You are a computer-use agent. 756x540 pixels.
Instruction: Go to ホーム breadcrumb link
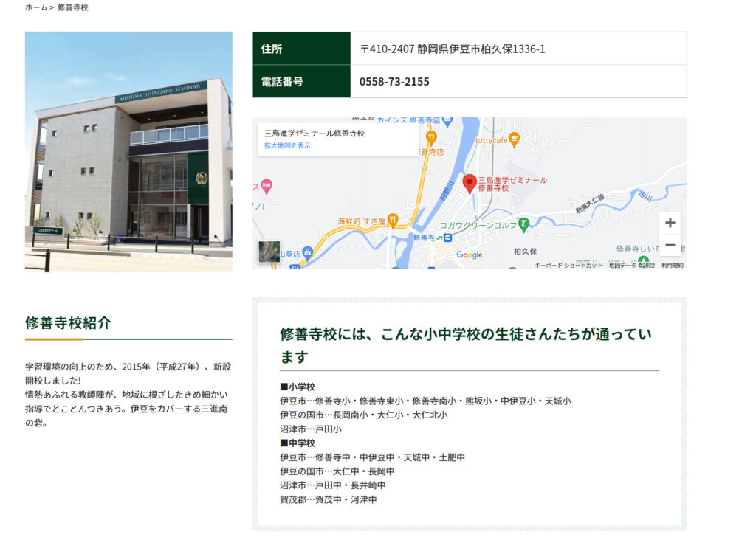point(36,7)
